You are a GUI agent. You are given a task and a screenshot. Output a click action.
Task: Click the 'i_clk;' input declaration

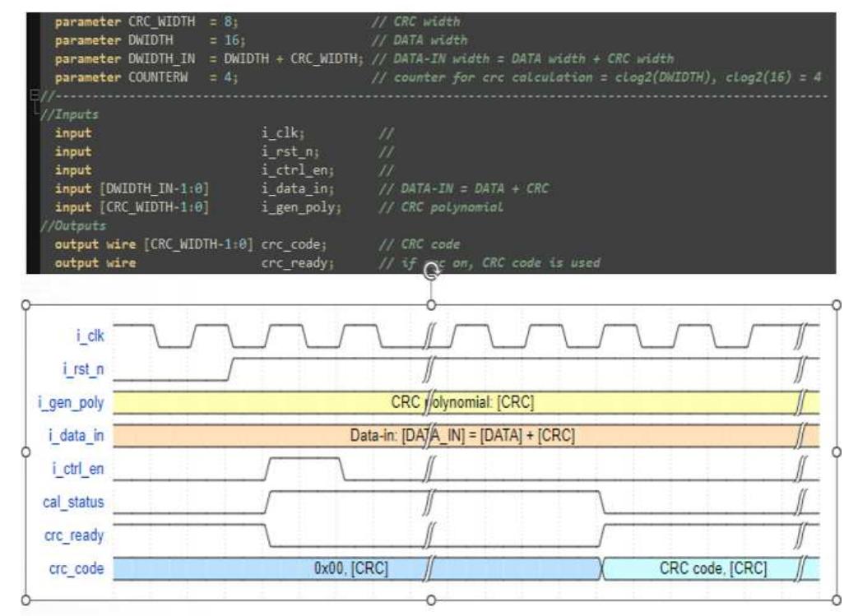(x=283, y=133)
